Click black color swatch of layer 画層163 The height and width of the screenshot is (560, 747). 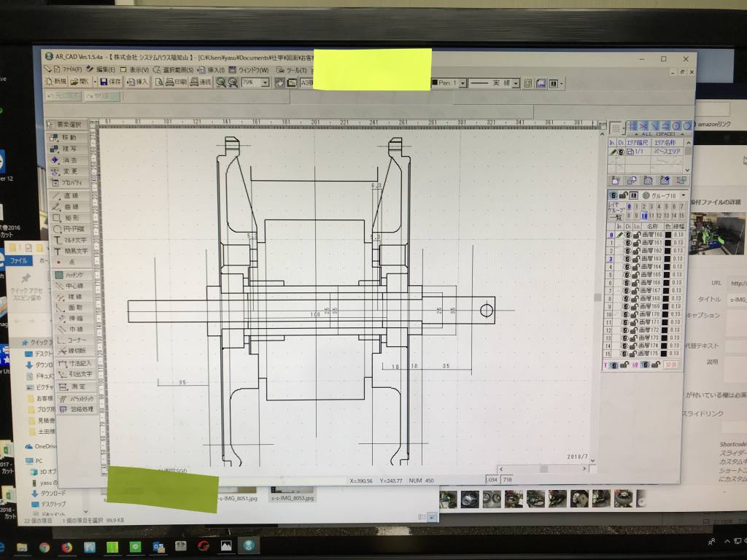coord(667,259)
